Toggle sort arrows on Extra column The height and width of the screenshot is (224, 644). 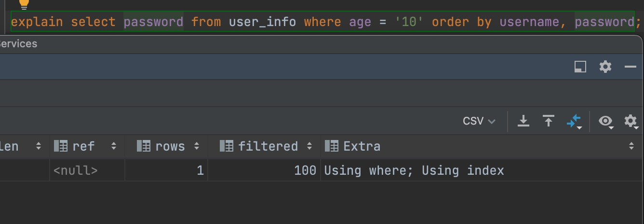pos(631,146)
